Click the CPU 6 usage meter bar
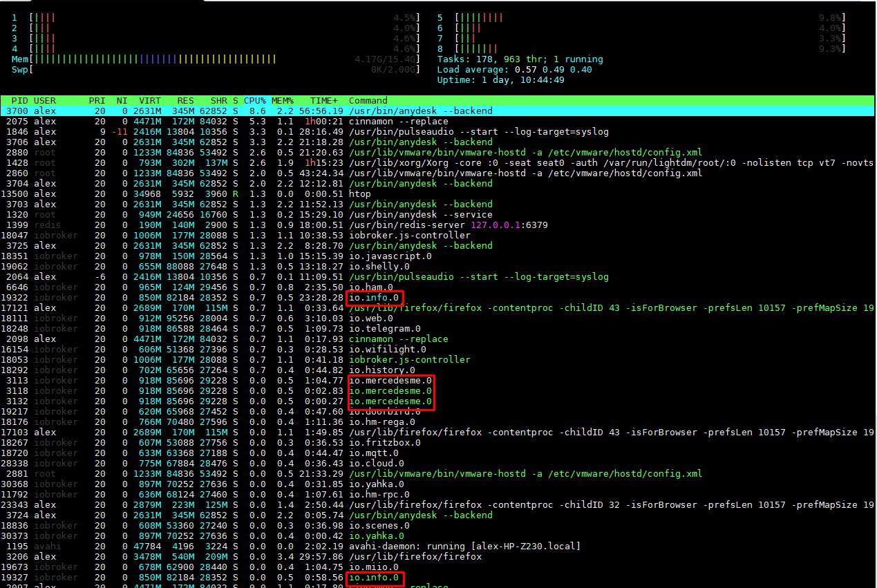Image resolution: width=877 pixels, height=588 pixels. (650, 28)
